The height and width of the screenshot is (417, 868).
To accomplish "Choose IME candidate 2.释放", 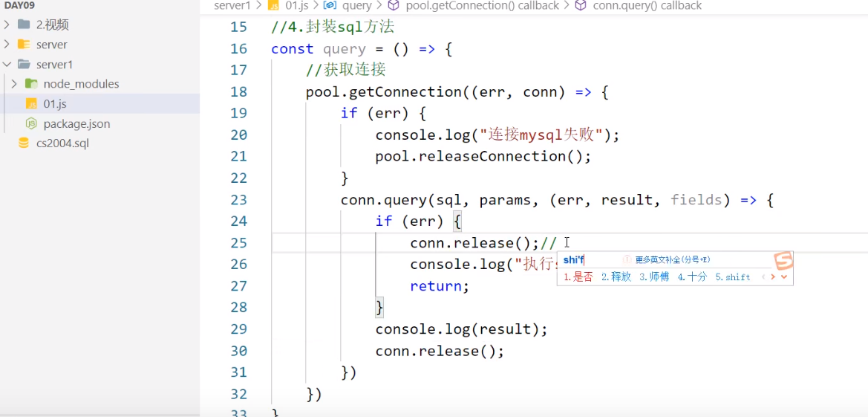I will tap(616, 277).
